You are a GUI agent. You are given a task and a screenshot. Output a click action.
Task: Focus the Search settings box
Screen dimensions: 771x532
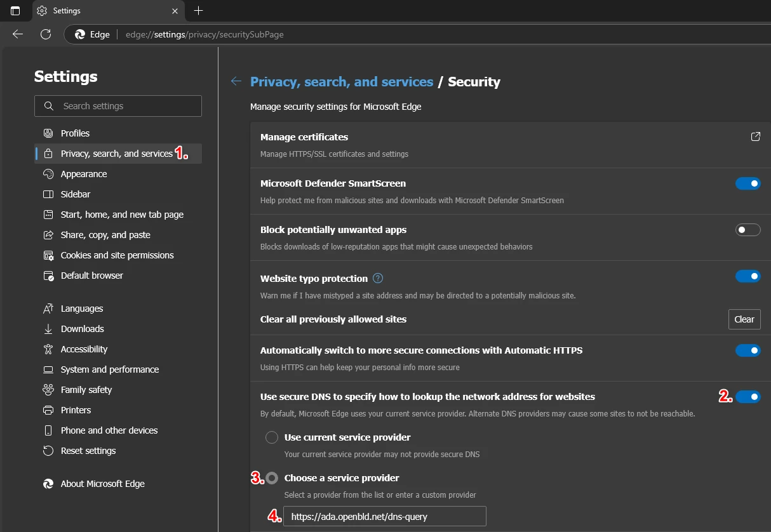coord(118,106)
